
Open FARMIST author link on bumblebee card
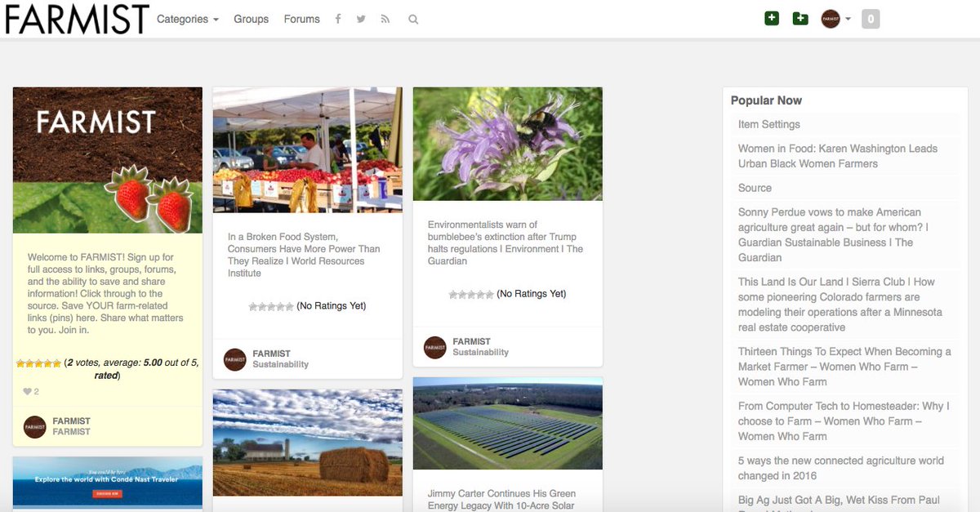pos(471,341)
